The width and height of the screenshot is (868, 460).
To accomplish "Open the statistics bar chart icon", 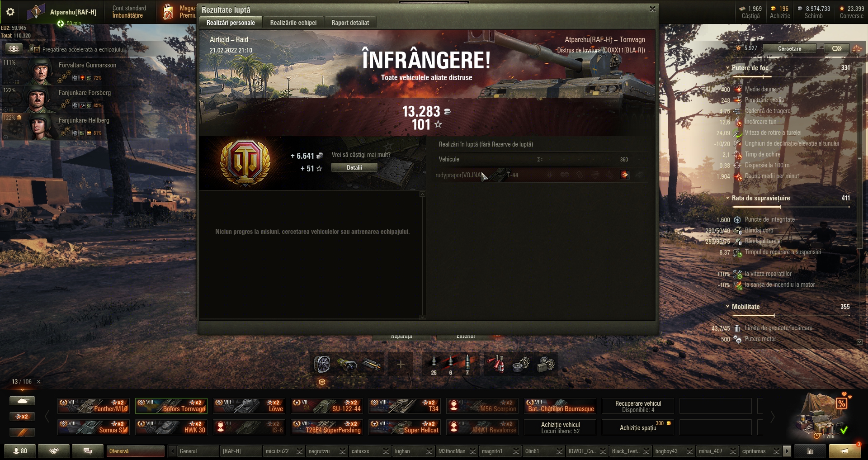I will pos(810,451).
